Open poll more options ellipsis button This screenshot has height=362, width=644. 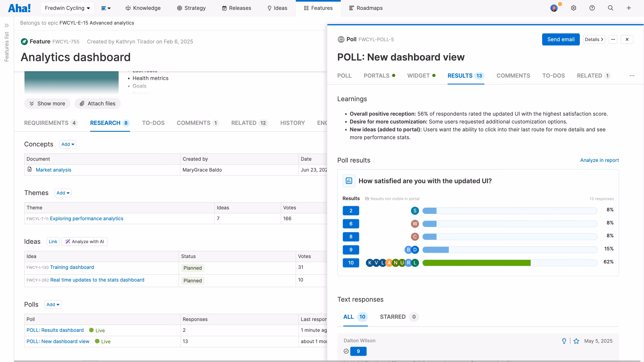613,39
